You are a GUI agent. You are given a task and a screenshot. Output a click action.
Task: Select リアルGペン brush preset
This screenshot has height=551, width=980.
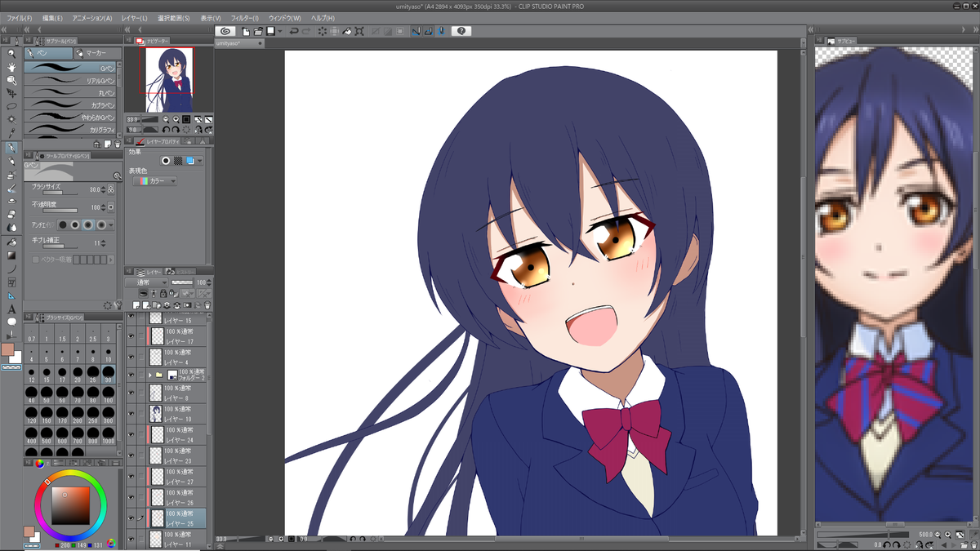[x=70, y=80]
